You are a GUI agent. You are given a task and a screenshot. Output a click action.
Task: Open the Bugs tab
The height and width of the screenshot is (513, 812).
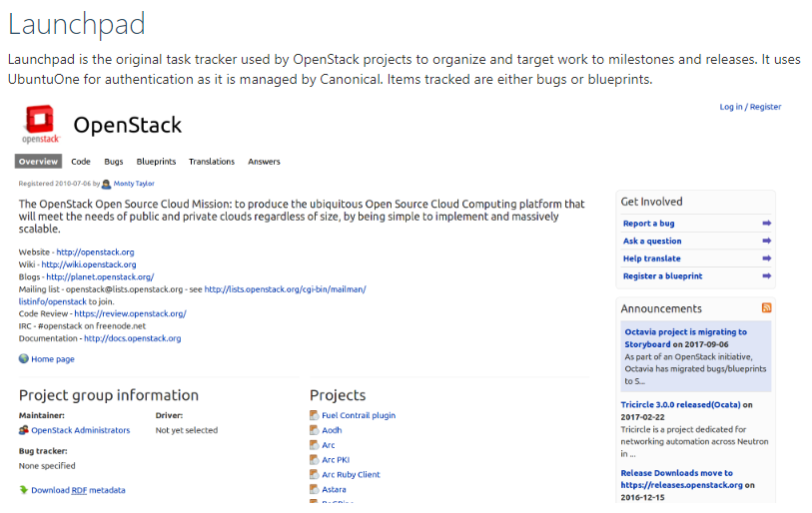click(x=114, y=162)
